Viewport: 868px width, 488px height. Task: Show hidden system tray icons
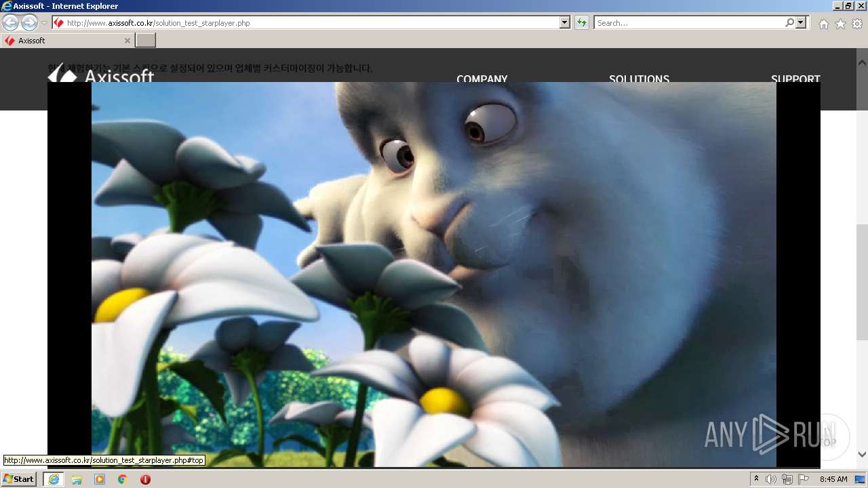pos(756,479)
